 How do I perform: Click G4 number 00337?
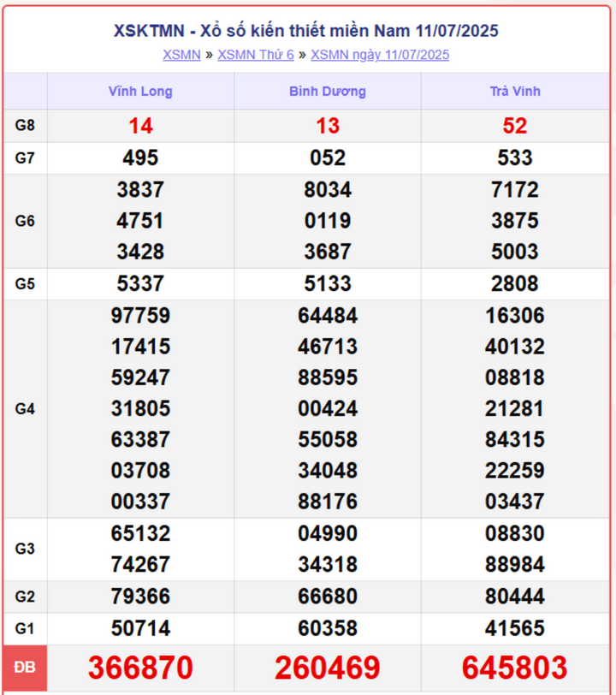pos(140,502)
